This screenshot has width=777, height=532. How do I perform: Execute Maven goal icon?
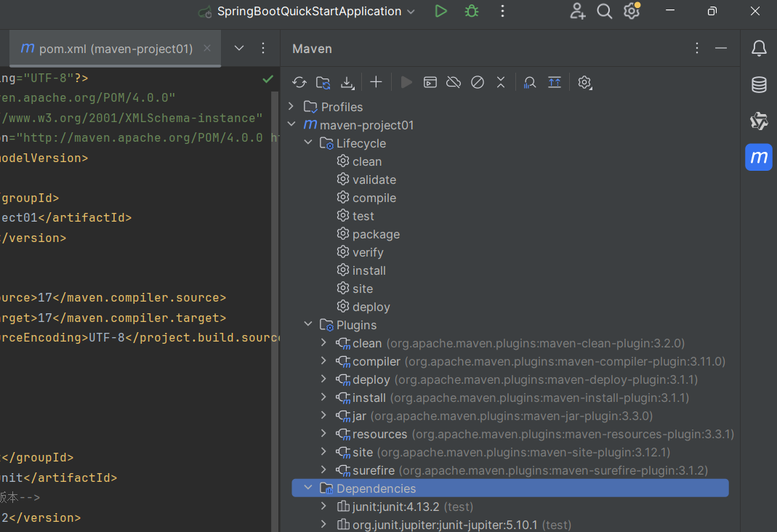click(x=430, y=82)
